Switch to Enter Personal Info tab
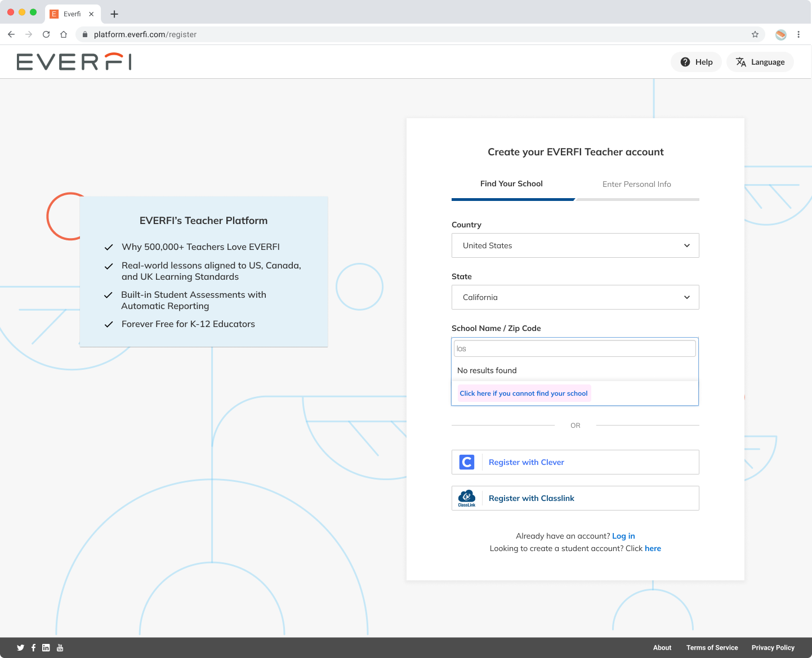812x658 pixels. [x=637, y=184]
